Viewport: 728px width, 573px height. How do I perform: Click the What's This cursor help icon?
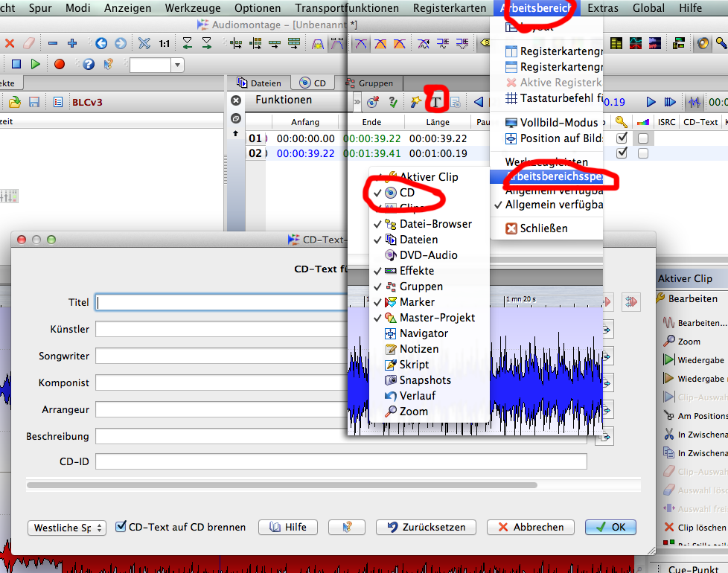[x=109, y=64]
